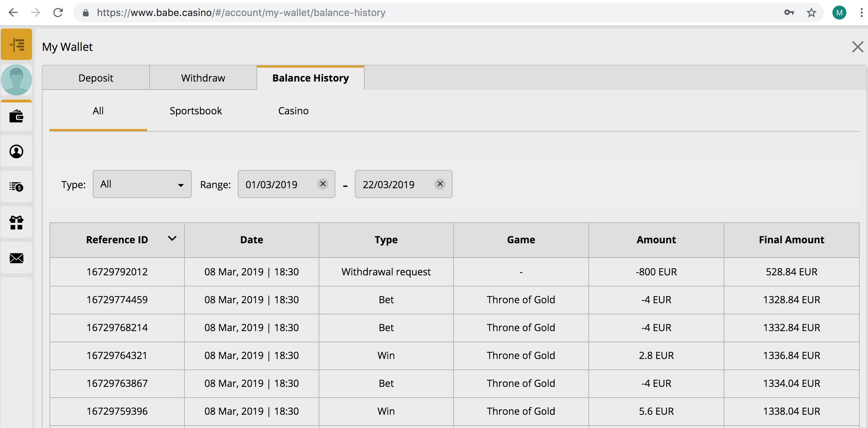Click the Game column header
The width and height of the screenshot is (868, 428).
(x=521, y=240)
